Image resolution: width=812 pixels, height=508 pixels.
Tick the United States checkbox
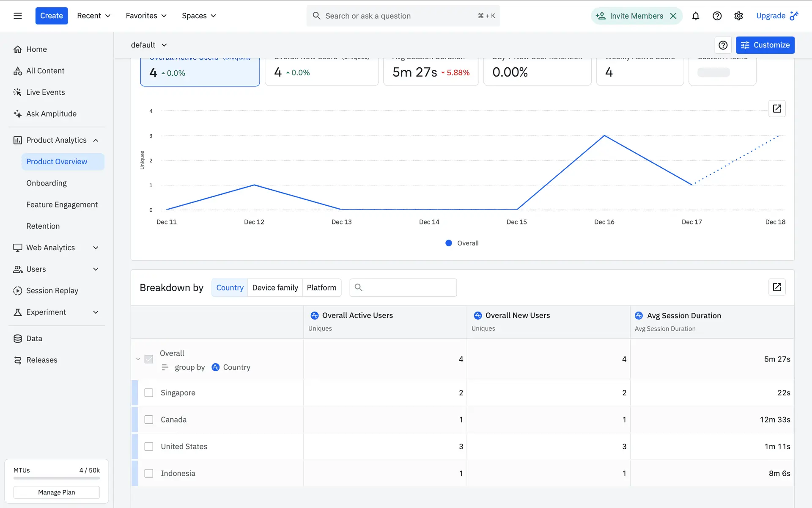149,447
